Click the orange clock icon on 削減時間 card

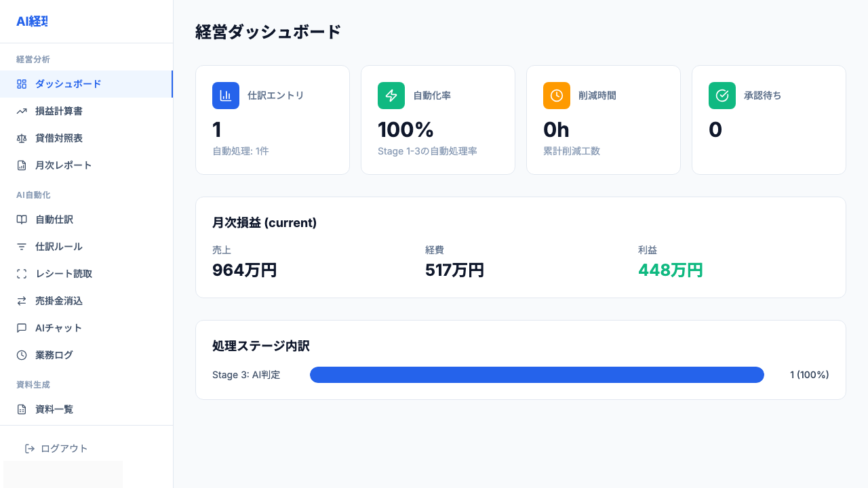click(557, 96)
